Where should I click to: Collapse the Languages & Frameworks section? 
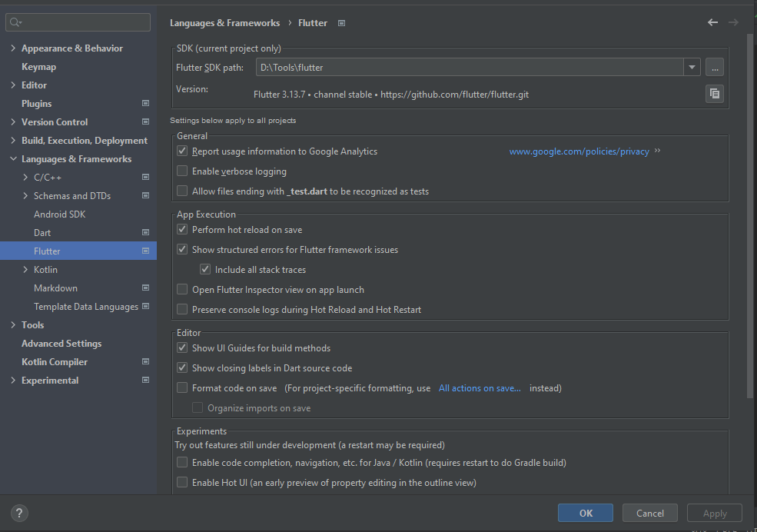click(13, 158)
